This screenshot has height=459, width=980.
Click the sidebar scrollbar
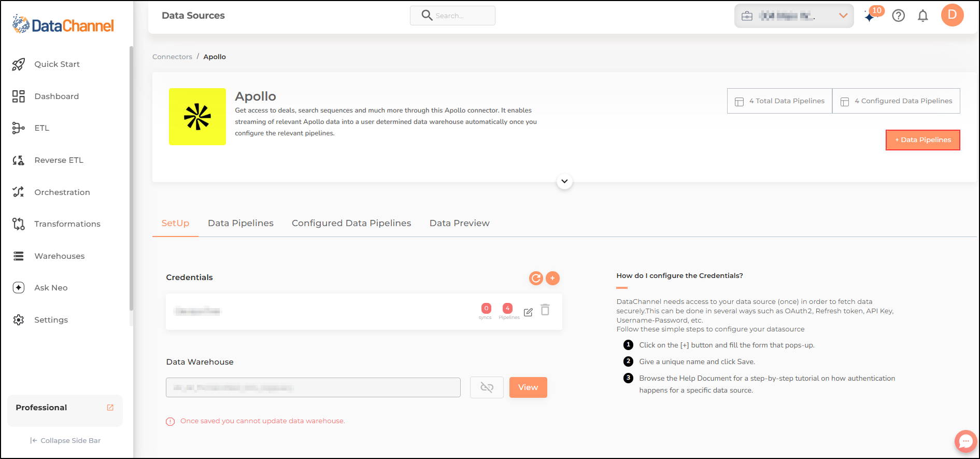pos(131,179)
